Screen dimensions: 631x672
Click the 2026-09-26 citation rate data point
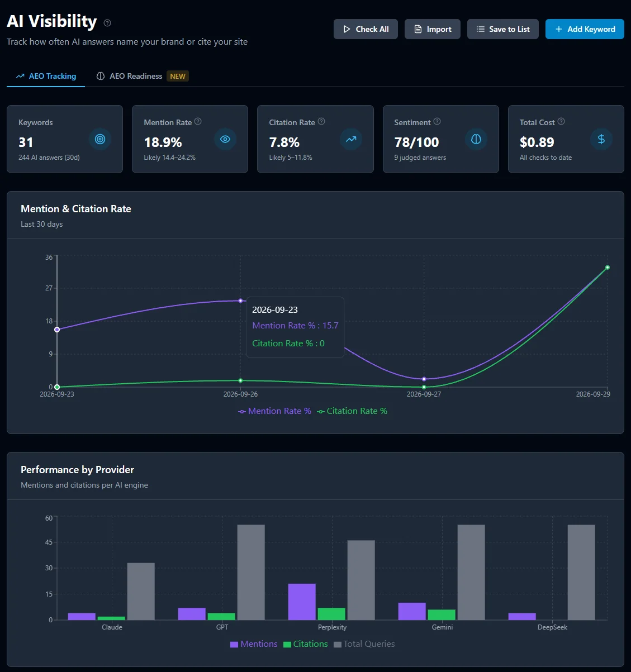pyautogui.click(x=241, y=381)
